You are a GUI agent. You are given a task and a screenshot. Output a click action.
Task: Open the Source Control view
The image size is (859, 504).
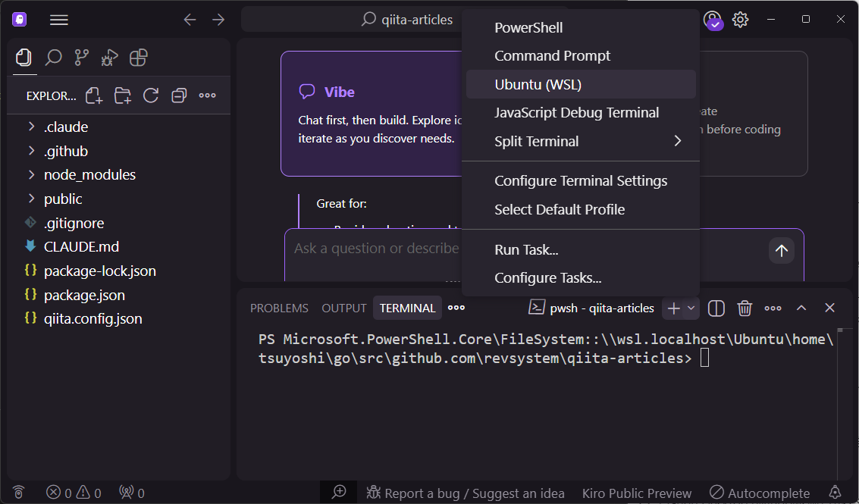tap(81, 58)
